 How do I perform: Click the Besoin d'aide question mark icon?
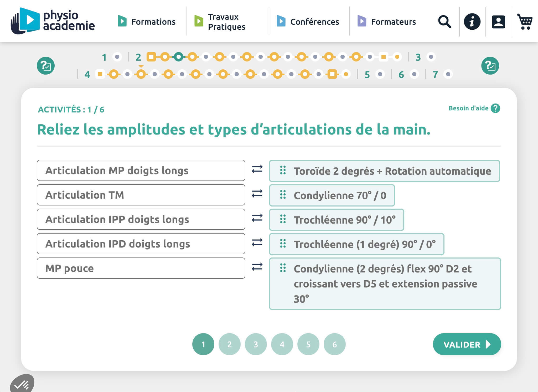495,108
